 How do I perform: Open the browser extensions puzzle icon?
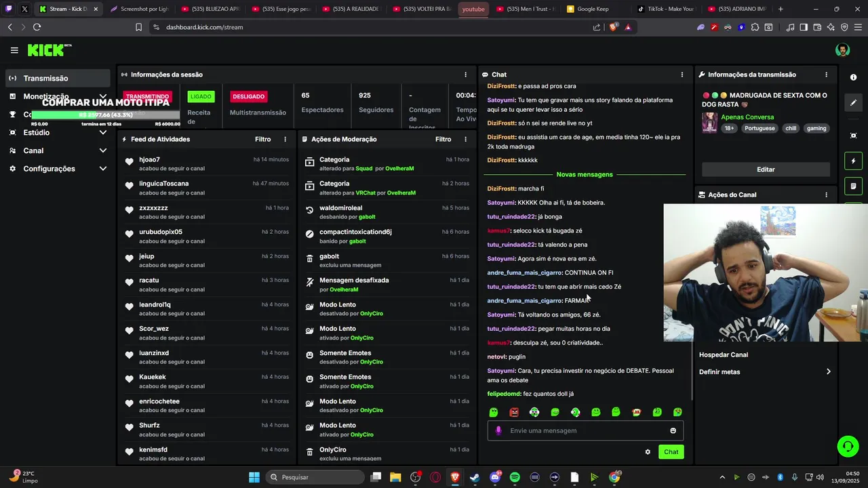755,27
